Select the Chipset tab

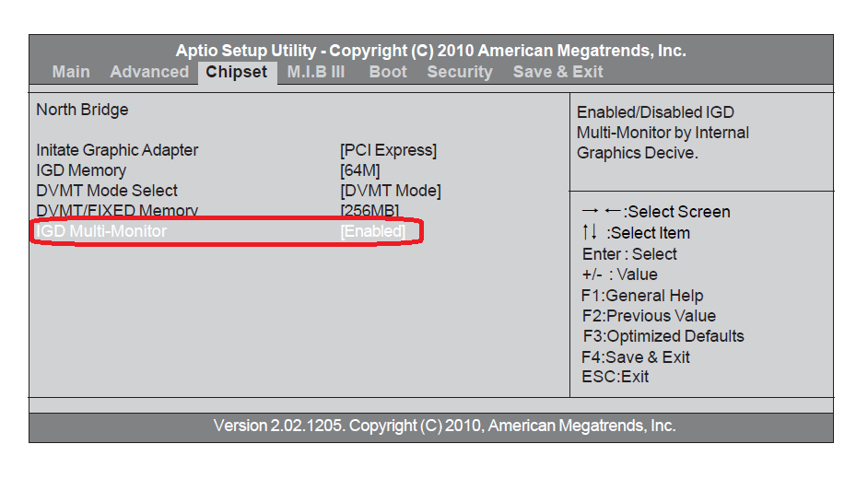tap(237, 72)
